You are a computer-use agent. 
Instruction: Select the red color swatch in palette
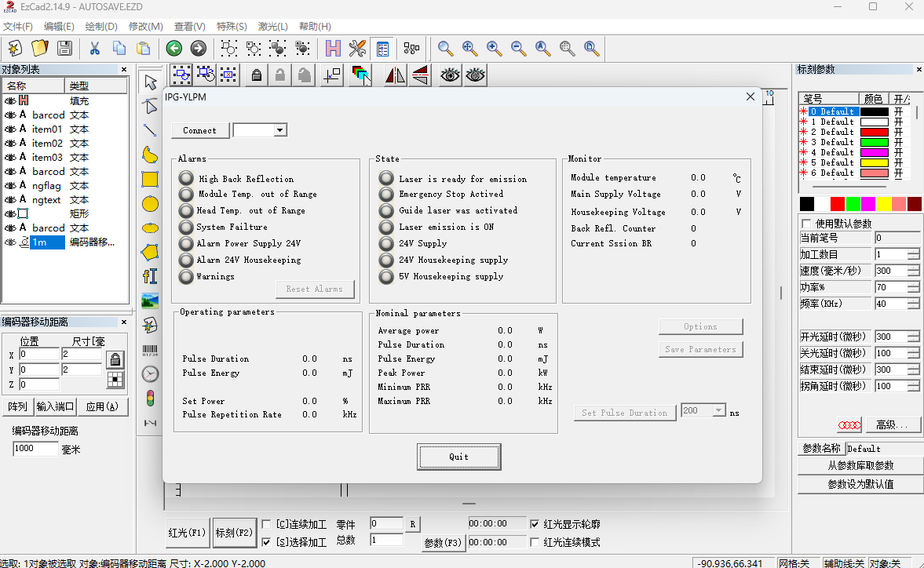[837, 204]
